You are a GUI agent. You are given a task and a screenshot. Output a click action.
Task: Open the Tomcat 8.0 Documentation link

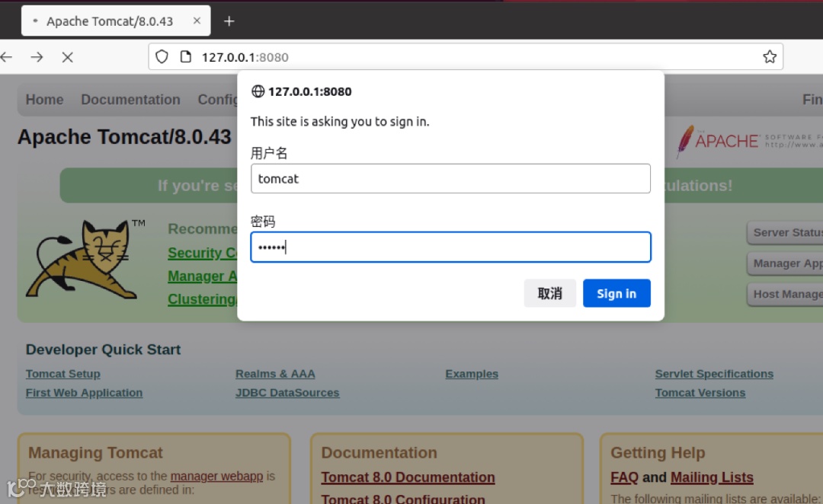tap(408, 477)
